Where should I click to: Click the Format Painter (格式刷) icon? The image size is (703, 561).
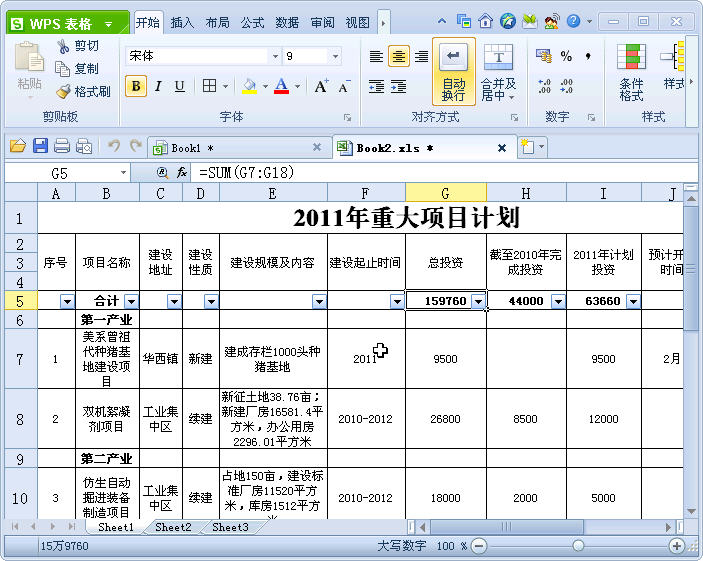pyautogui.click(x=64, y=91)
